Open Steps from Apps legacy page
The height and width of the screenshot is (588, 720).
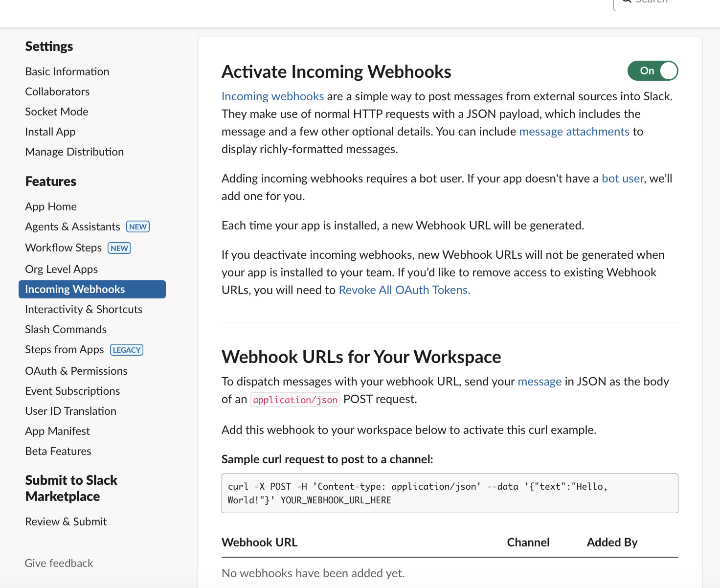pos(65,349)
